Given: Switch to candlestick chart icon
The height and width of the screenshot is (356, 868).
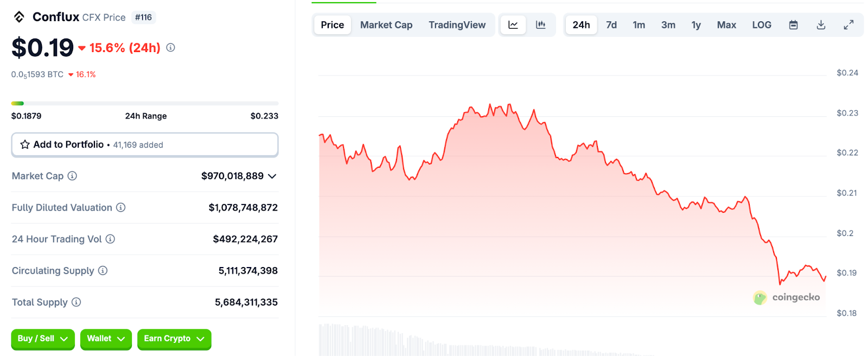Looking at the screenshot, I should [540, 25].
